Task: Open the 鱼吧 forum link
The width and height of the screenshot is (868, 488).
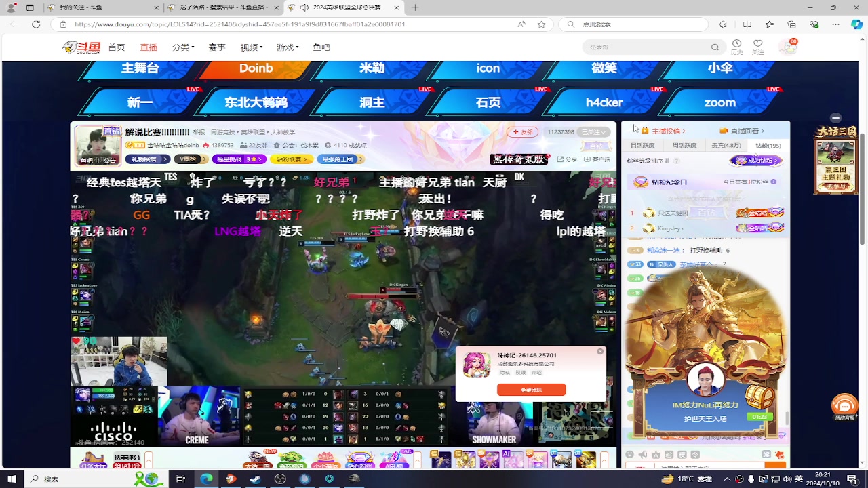Action: click(x=321, y=47)
